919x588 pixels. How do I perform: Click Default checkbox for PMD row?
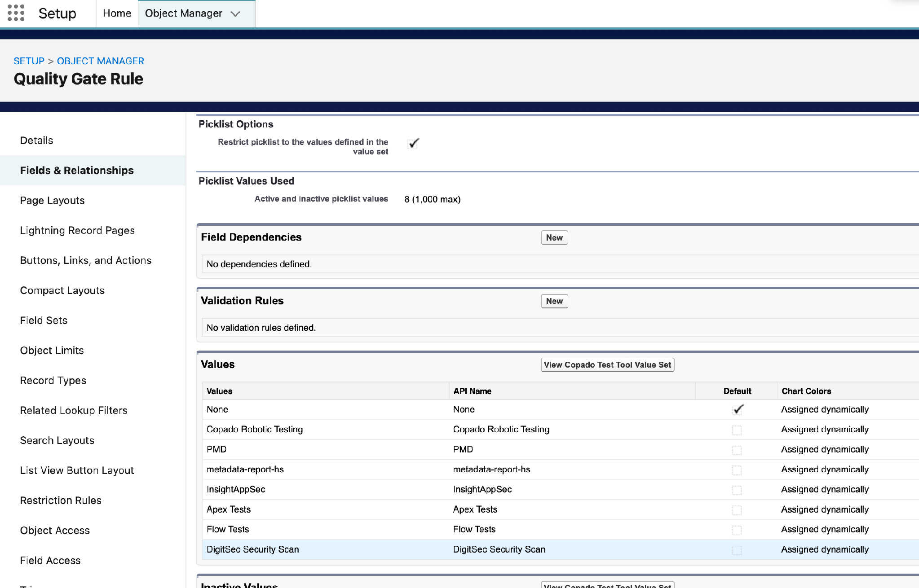(x=737, y=450)
